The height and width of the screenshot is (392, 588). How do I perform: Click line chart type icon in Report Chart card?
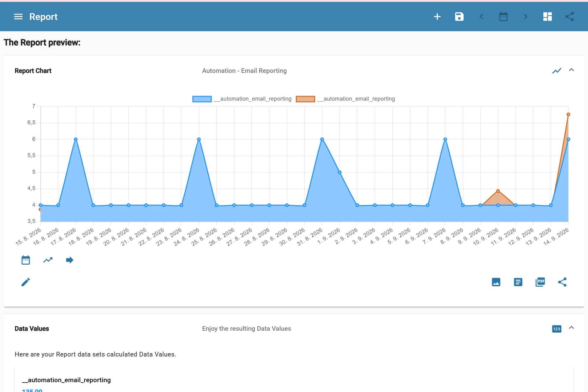point(557,71)
